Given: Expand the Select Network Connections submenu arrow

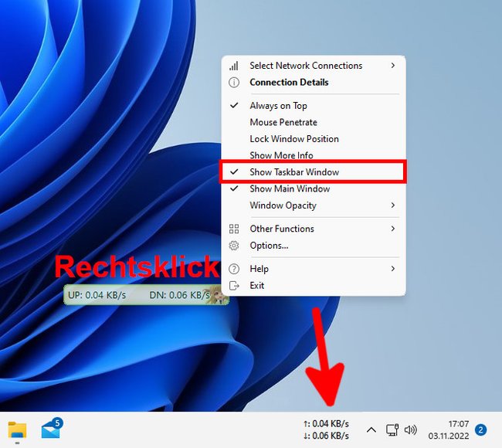Looking at the screenshot, I should click(x=393, y=66).
